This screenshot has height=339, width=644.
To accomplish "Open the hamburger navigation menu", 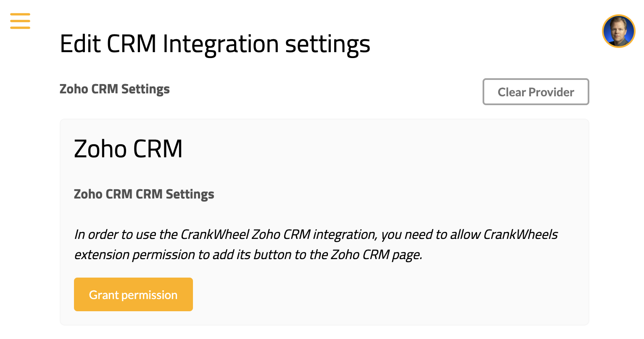I will pyautogui.click(x=20, y=21).
